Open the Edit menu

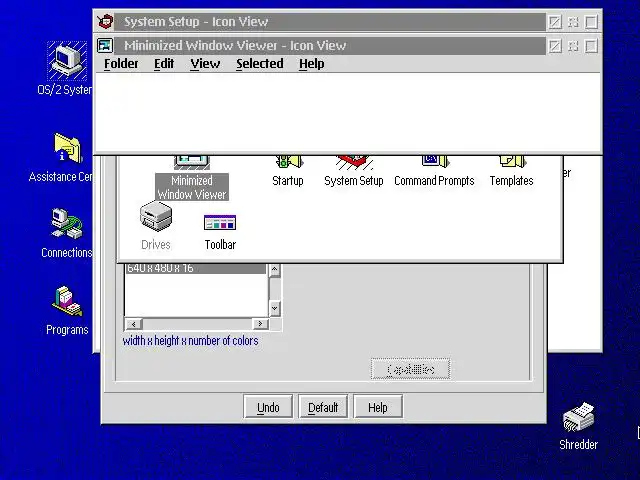[164, 64]
